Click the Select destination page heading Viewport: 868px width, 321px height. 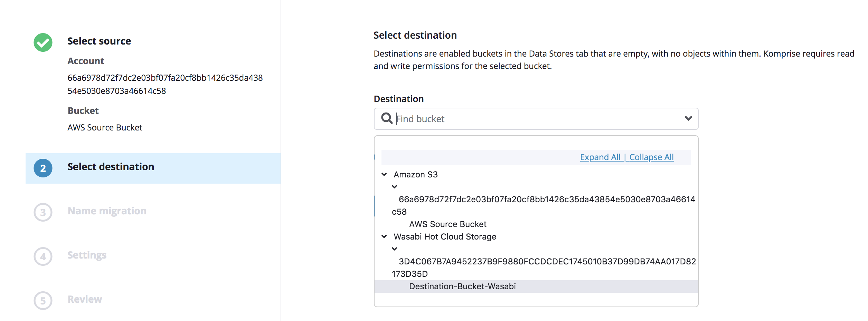pyautogui.click(x=415, y=35)
